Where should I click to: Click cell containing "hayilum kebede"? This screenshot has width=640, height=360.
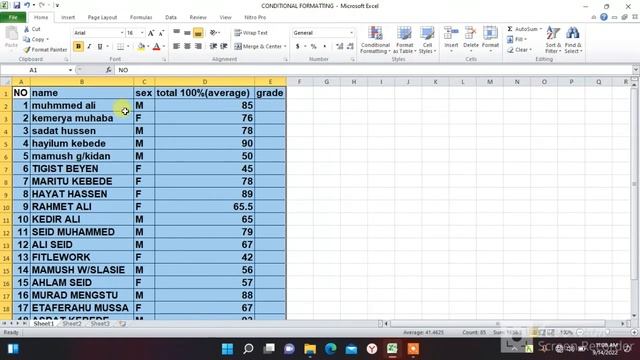pos(82,143)
